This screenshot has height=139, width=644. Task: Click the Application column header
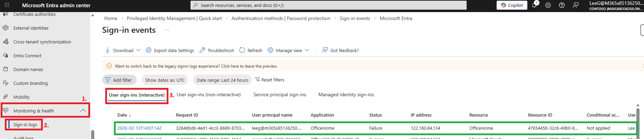tap(322, 115)
